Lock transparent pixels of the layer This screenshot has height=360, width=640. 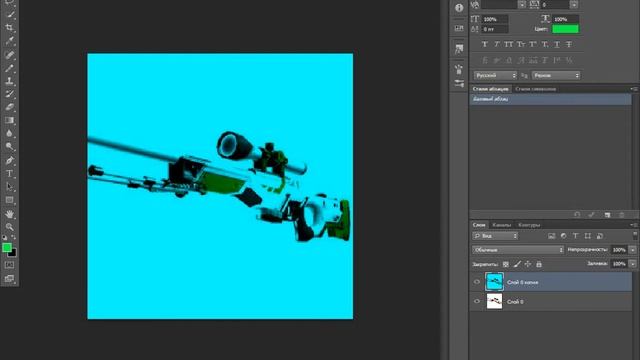tap(506, 264)
